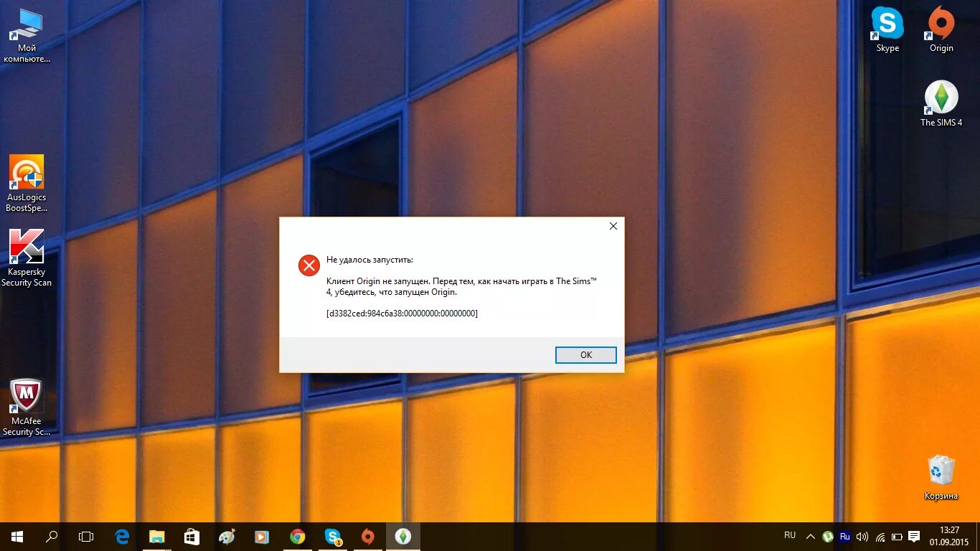Switch to Skype in the taskbar
Screen dimensions: 980x551
click(x=332, y=537)
